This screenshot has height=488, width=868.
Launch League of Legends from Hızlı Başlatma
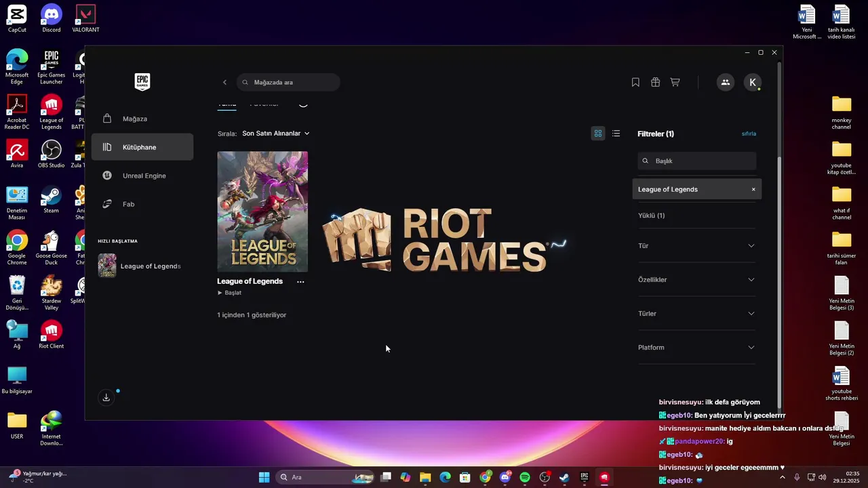[142, 266]
